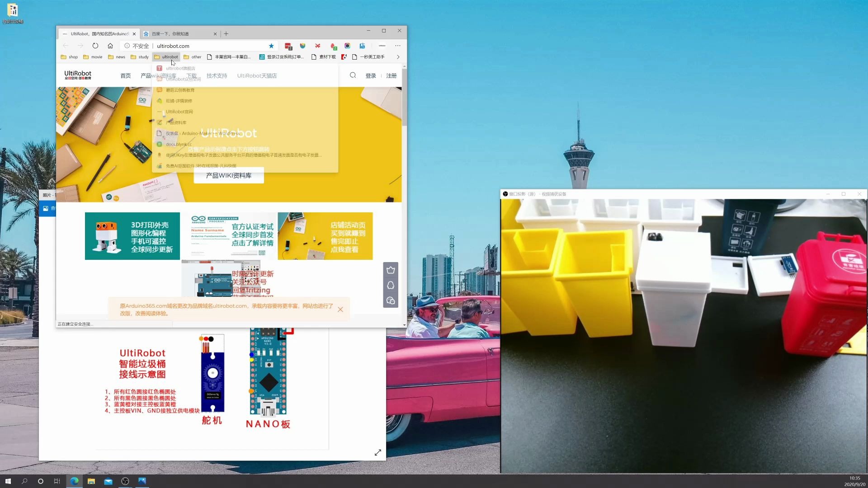The image size is (868, 488).
Task: Open the Photos app on the taskbar
Action: [142, 481]
